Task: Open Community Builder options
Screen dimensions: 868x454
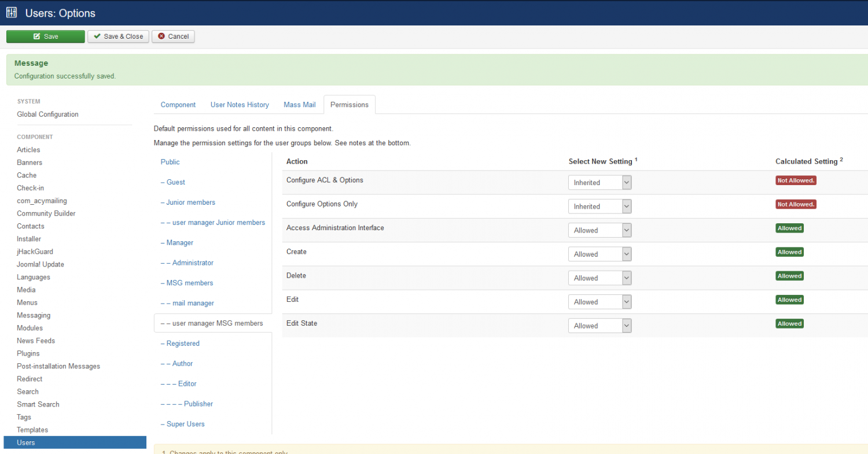Action: point(46,213)
